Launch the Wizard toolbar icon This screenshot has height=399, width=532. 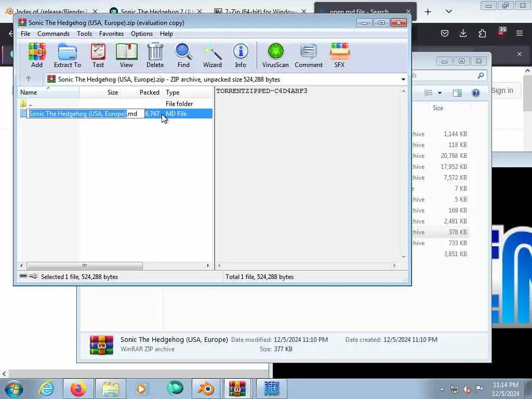212,56
